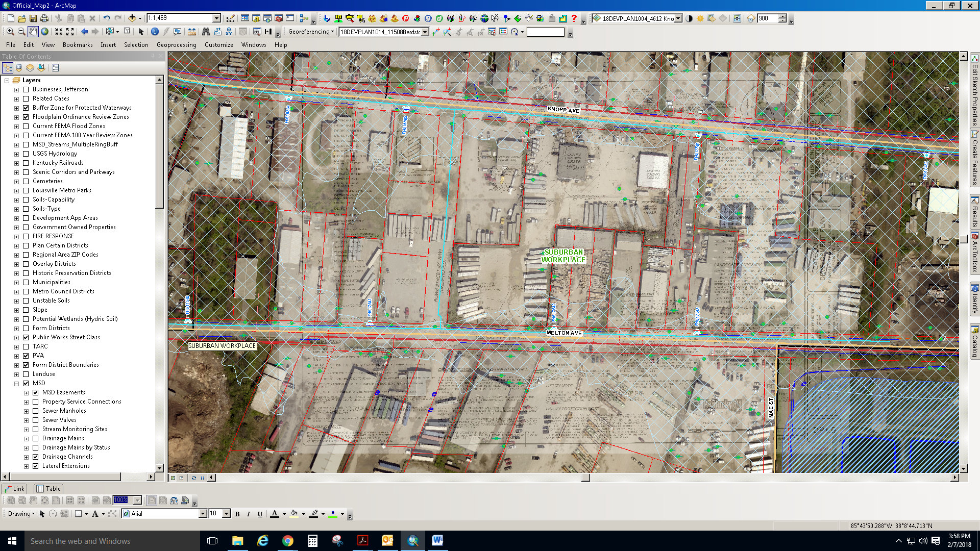Enable the Related Cases layer
980x551 pixels.
26,98
